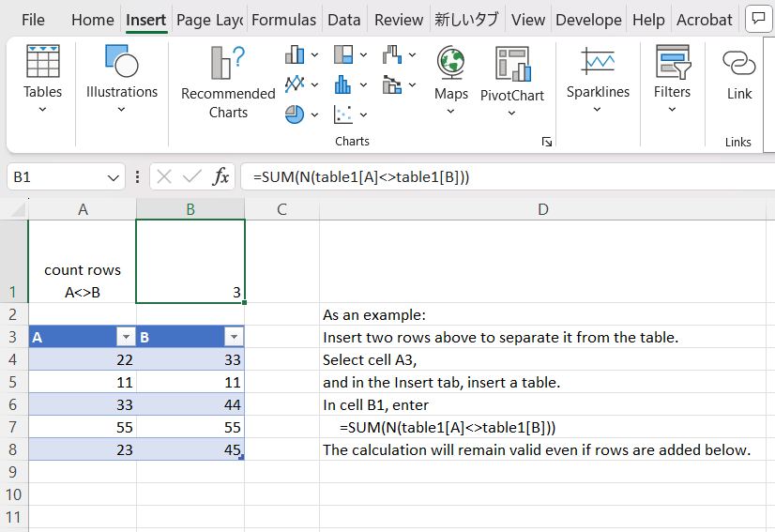
Task: Select column D header
Action: pos(542,209)
